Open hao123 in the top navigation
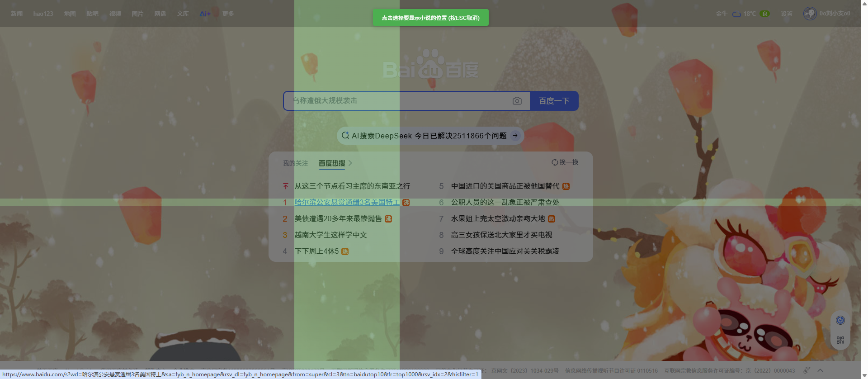The height and width of the screenshot is (379, 868). pos(43,14)
